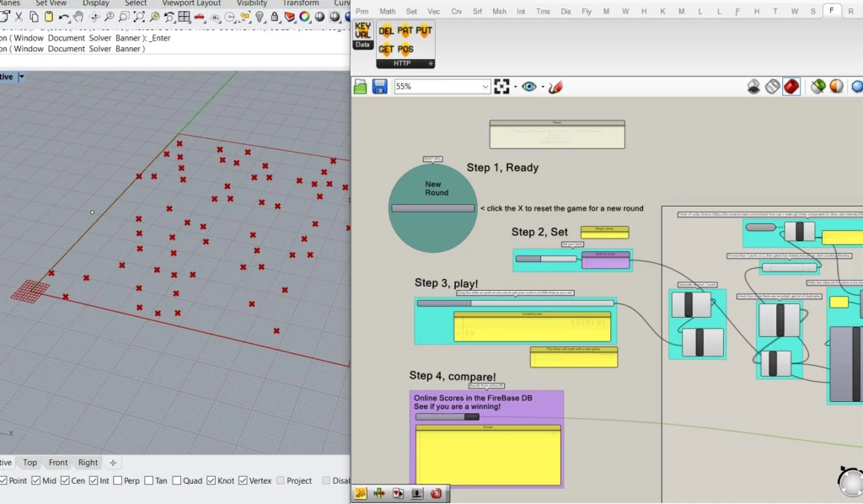863x504 pixels.
Task: Select the POS HTTP component
Action: pos(405,49)
